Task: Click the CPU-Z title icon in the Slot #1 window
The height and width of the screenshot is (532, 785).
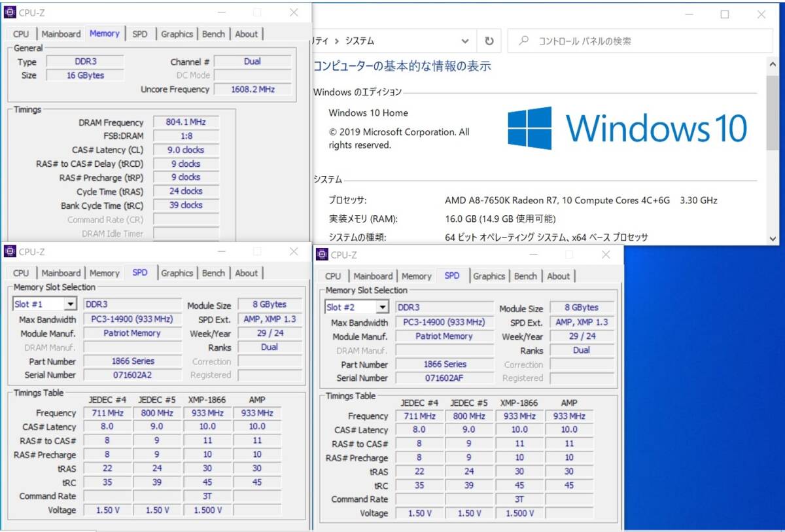Action: tap(10, 251)
